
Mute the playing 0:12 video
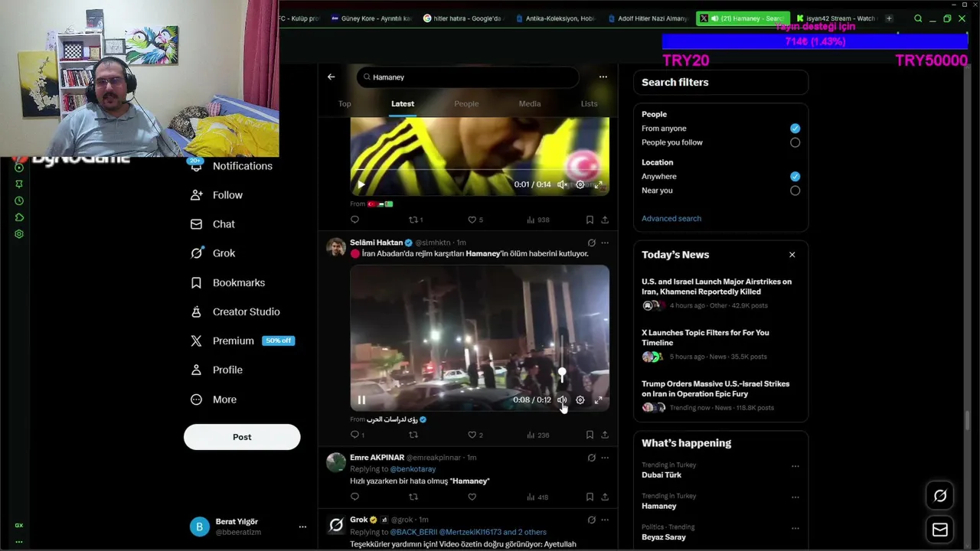click(x=562, y=399)
